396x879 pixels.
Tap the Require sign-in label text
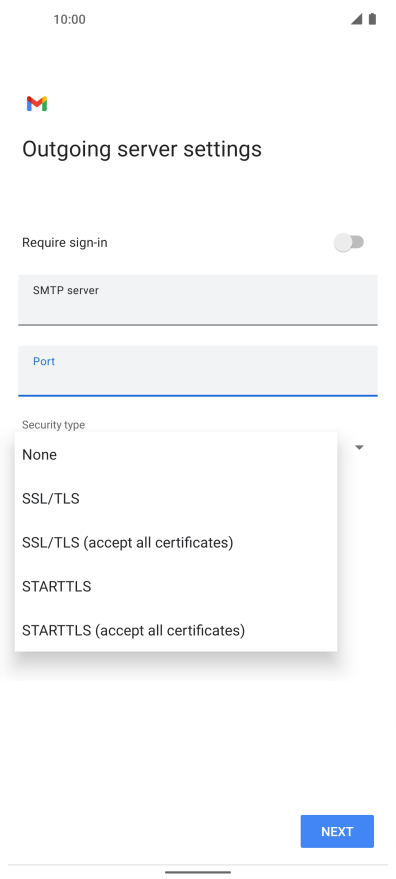[65, 243]
